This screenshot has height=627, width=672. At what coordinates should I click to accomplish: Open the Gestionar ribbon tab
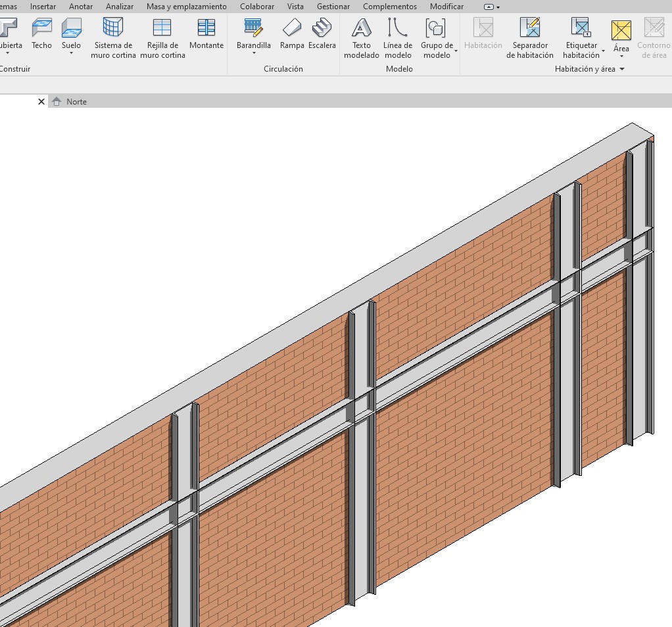tap(333, 7)
